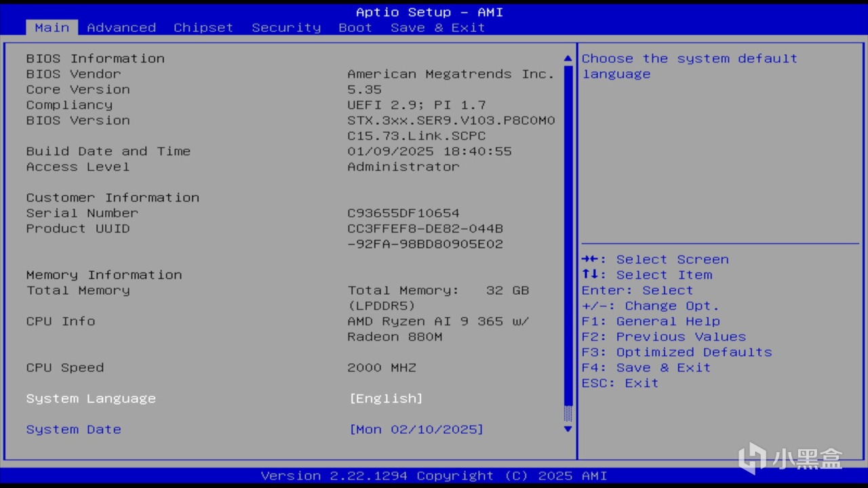
Task: Open the [English] language selector
Action: (x=386, y=399)
